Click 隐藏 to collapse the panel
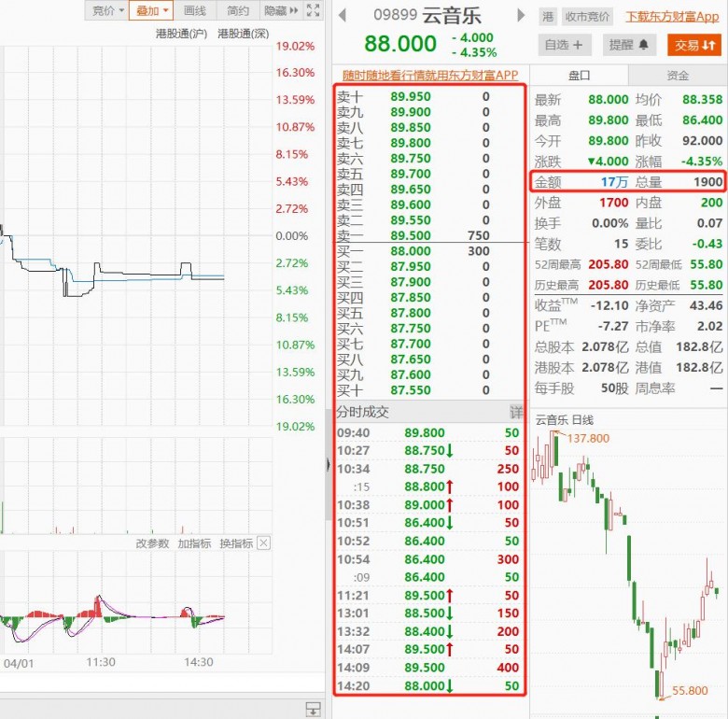The image size is (728, 719). tap(280, 10)
